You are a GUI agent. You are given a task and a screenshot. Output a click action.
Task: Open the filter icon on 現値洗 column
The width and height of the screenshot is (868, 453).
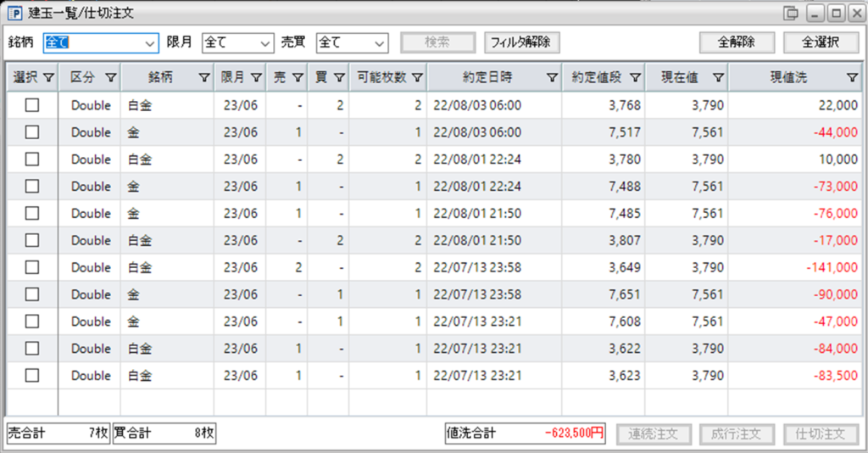(x=853, y=77)
